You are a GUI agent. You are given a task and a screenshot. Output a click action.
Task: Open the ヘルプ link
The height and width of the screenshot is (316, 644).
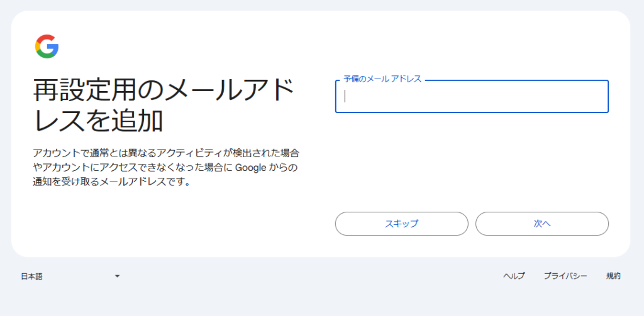point(514,276)
